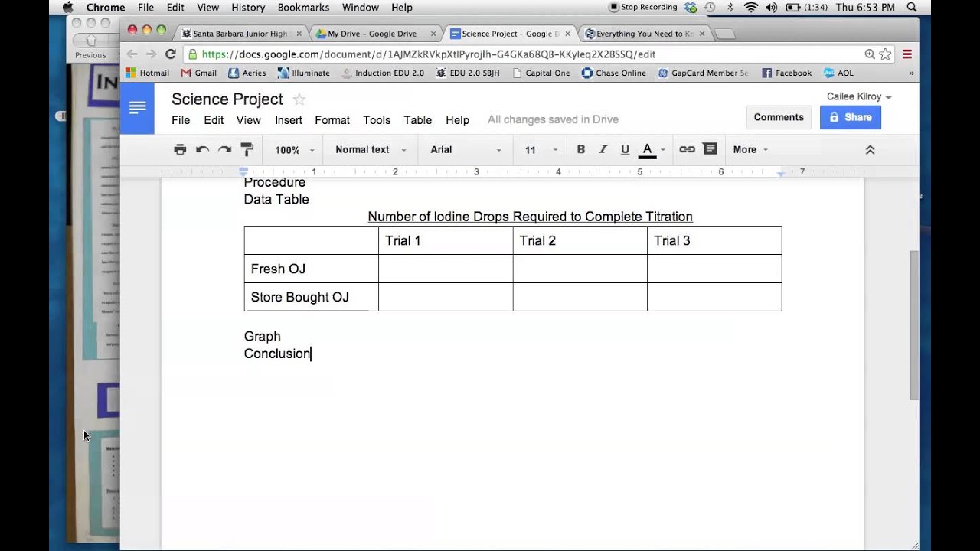Open the font size 11 dropdown
Image resolution: width=980 pixels, height=551 pixels.
(541, 150)
